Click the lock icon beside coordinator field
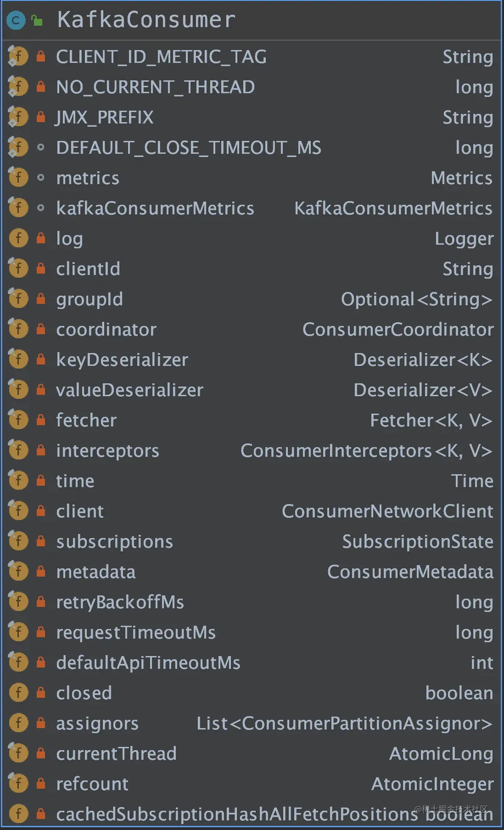504x830 pixels. 41,329
